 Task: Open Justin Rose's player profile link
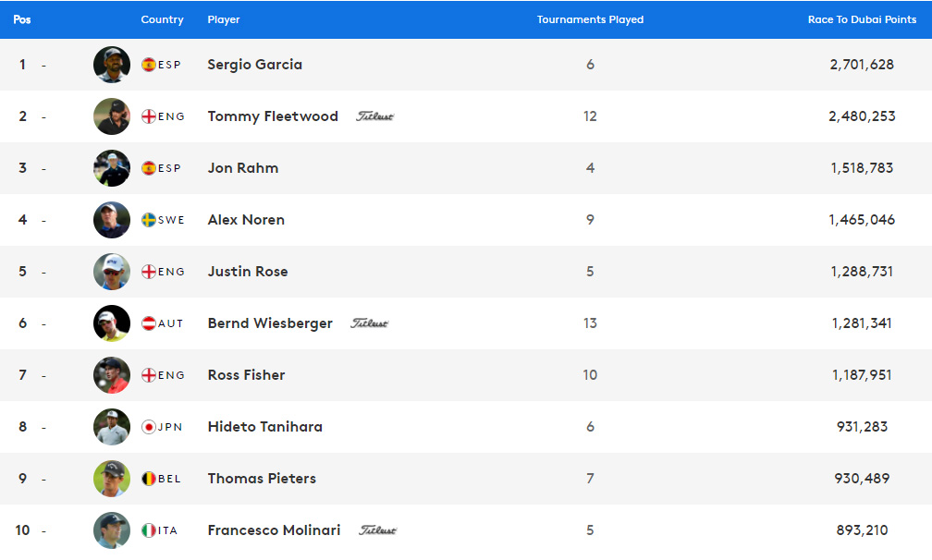tap(248, 272)
